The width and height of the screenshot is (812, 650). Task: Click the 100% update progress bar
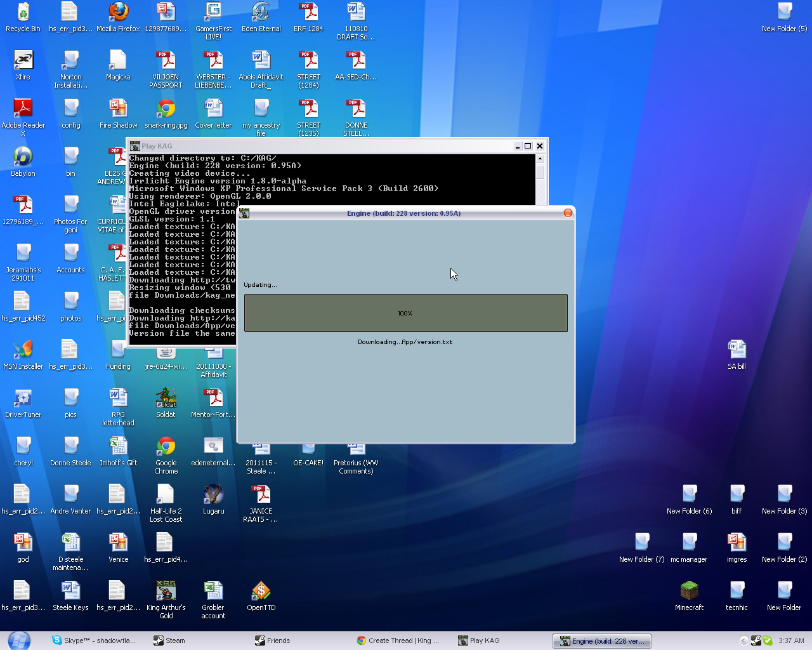(x=406, y=313)
